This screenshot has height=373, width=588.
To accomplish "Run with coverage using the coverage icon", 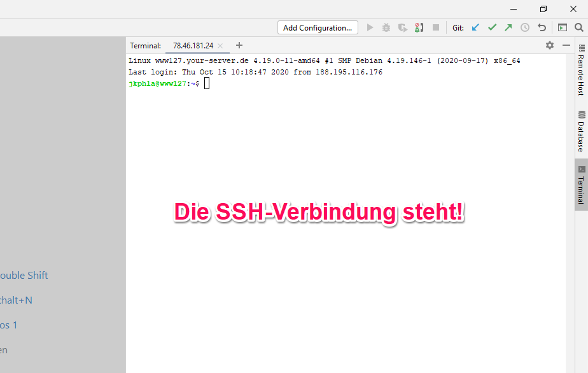I will click(x=402, y=27).
